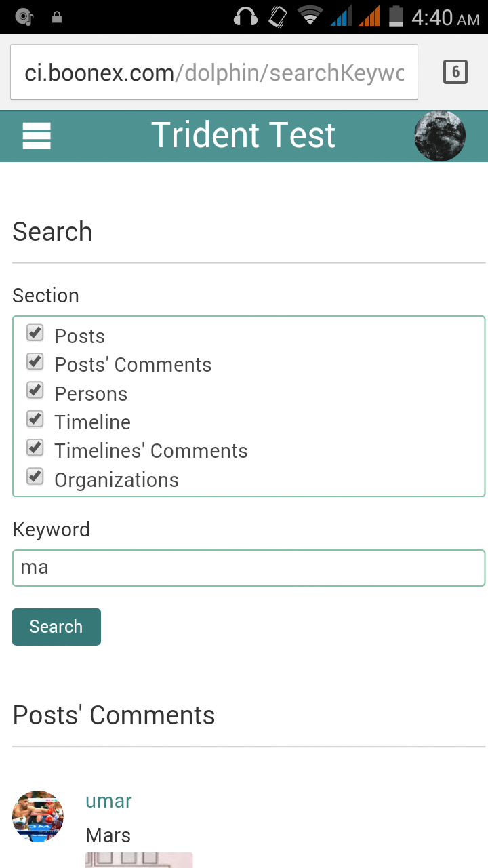Open the browser tabs counter
Screen dimensions: 488x868
tap(455, 72)
